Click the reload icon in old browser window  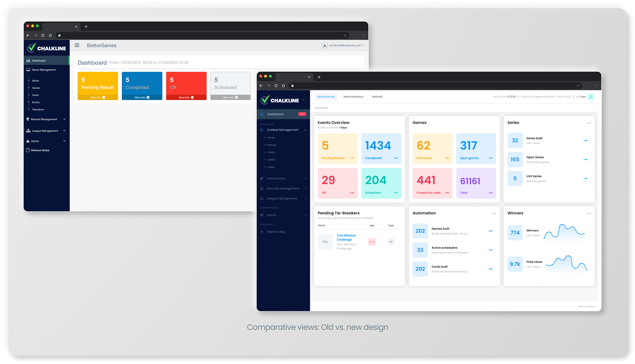43,35
